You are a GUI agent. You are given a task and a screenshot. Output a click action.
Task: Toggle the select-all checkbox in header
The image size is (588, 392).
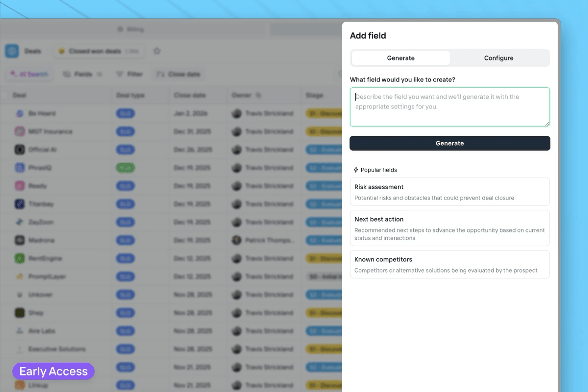(4, 95)
